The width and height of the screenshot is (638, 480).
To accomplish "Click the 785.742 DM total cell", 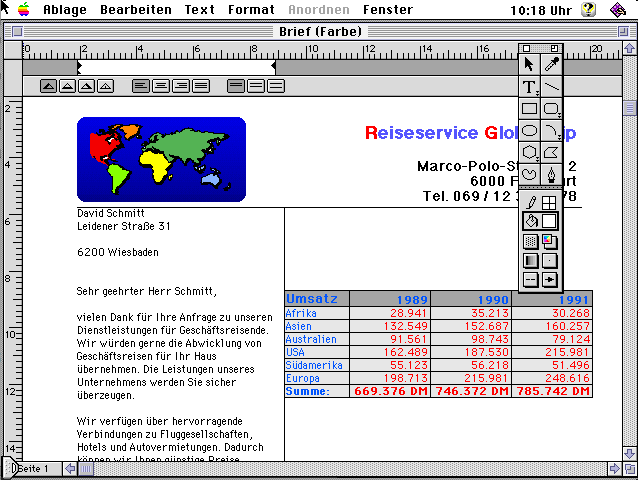I will click(552, 391).
